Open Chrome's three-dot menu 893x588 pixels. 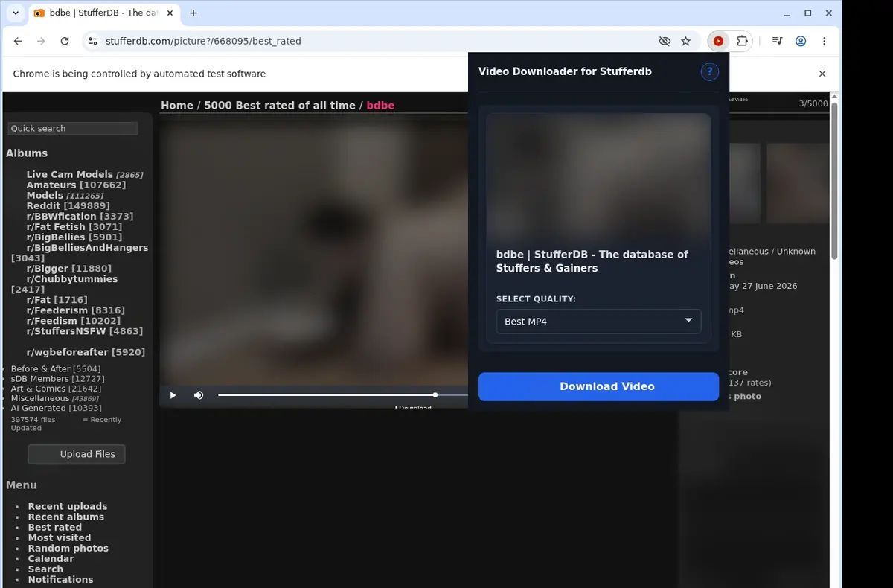[825, 42]
